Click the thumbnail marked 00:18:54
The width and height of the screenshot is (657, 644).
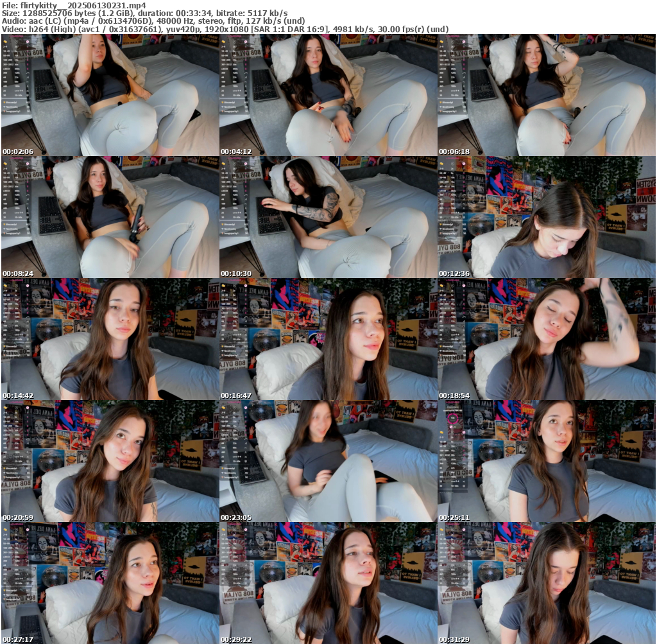546,339
